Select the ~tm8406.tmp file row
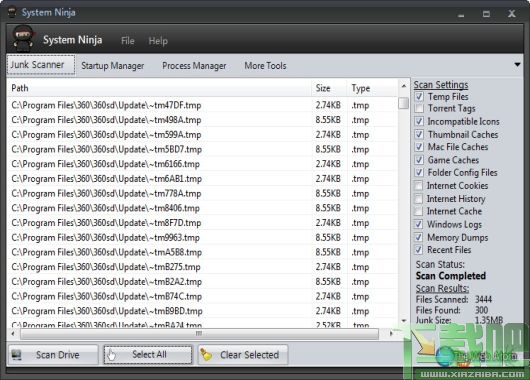Image resolution: width=530 pixels, height=380 pixels. [x=202, y=208]
